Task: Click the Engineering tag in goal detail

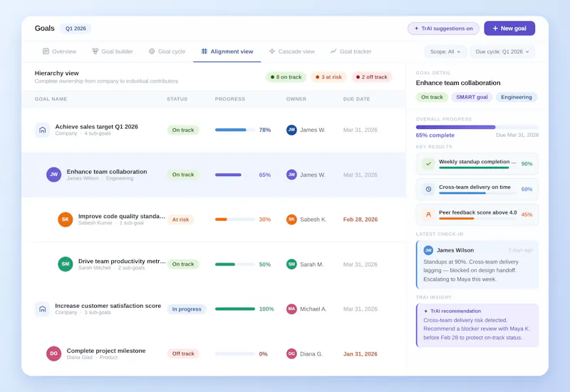Action: click(x=516, y=97)
